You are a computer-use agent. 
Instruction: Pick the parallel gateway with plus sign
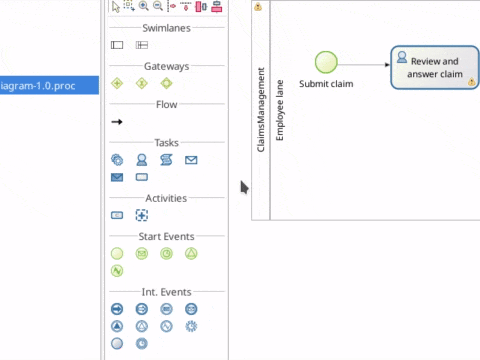click(117, 83)
